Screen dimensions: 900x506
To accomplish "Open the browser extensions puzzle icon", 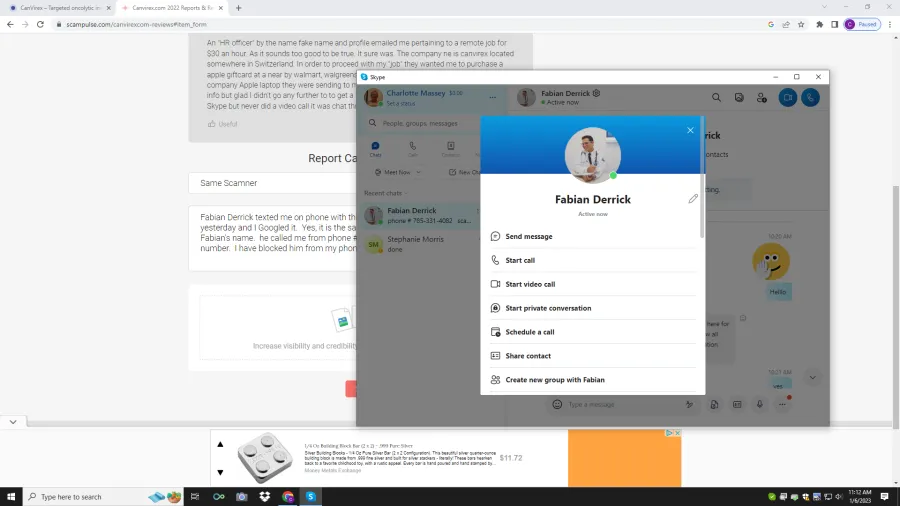I will click(x=819, y=24).
